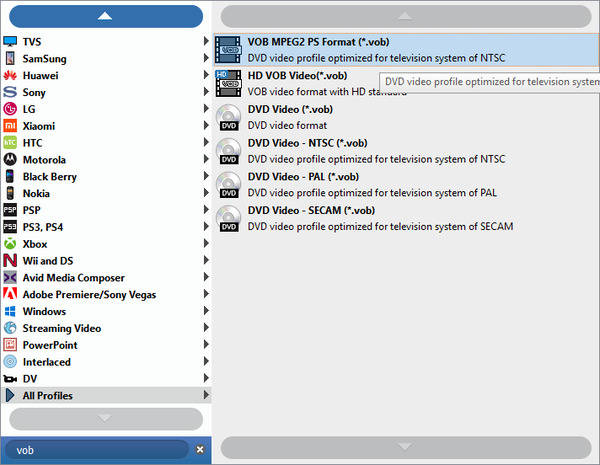Select DVD Video - PAL (*.vob)

click(x=406, y=185)
